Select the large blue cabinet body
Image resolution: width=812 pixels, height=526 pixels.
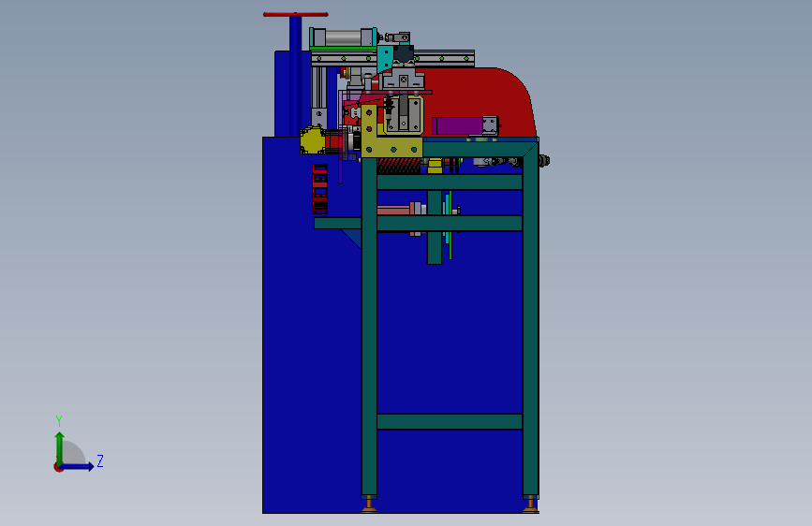(x=311, y=362)
